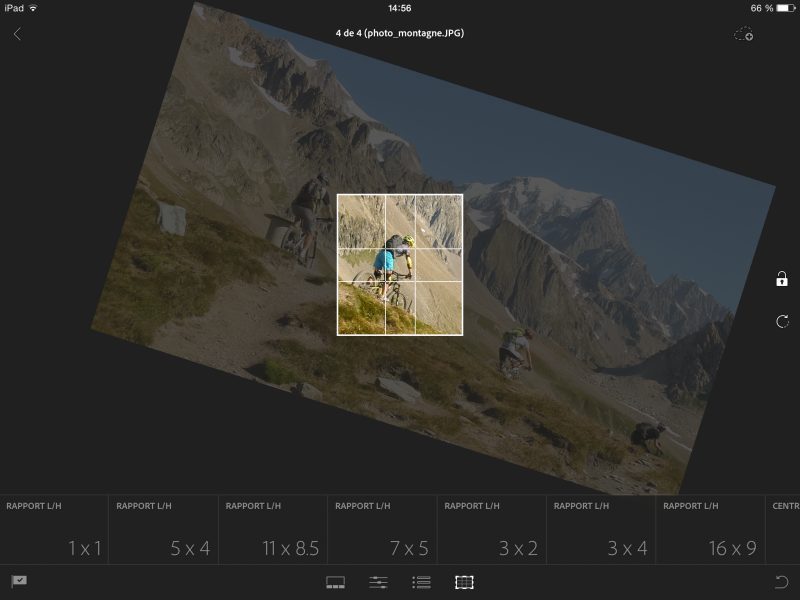Go back using the top-left arrow

point(17,34)
